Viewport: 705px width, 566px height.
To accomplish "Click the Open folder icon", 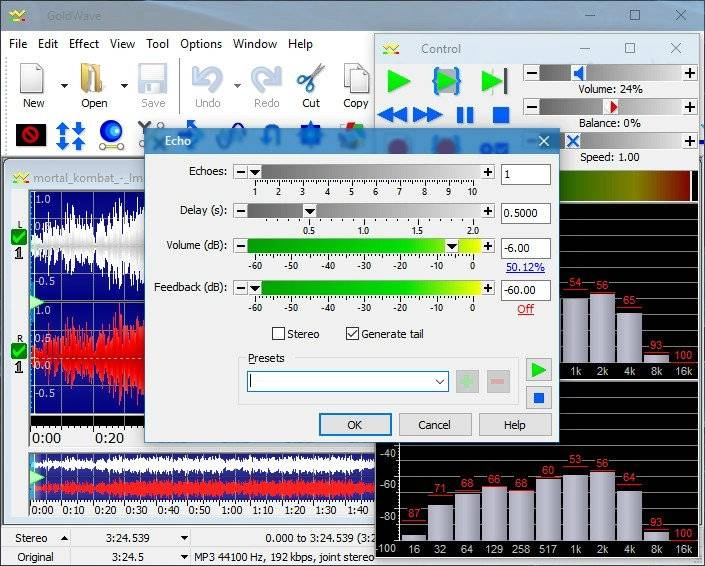I will (92, 79).
